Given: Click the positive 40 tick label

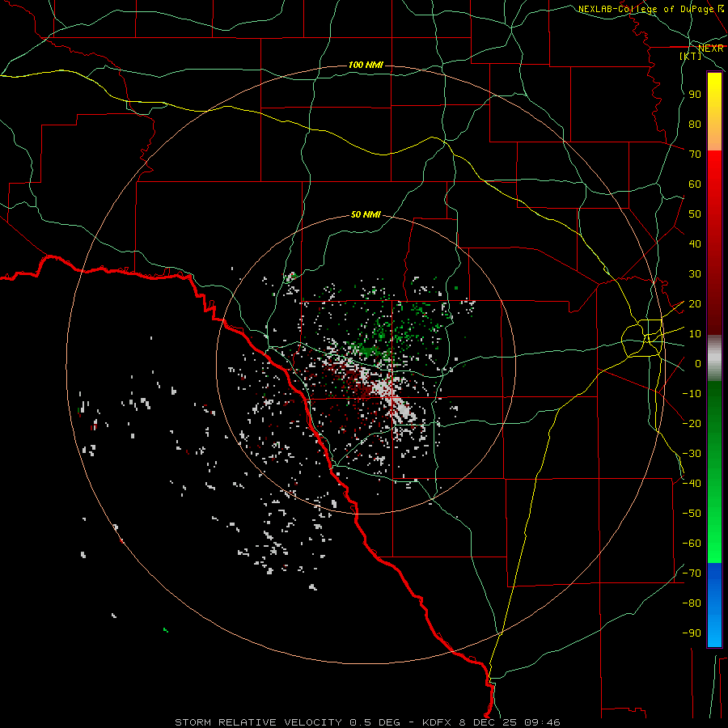Looking at the screenshot, I should pyautogui.click(x=695, y=243).
